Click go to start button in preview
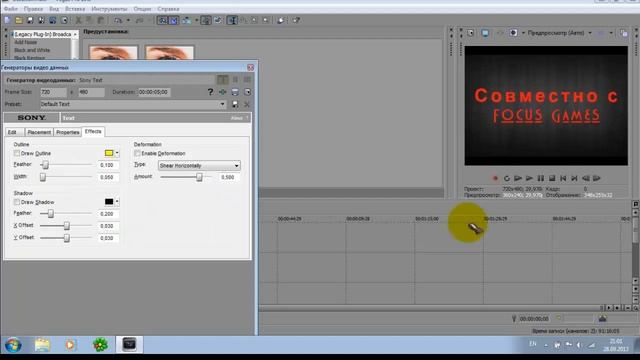Screen dimensions: 640x360 (x=563, y=178)
